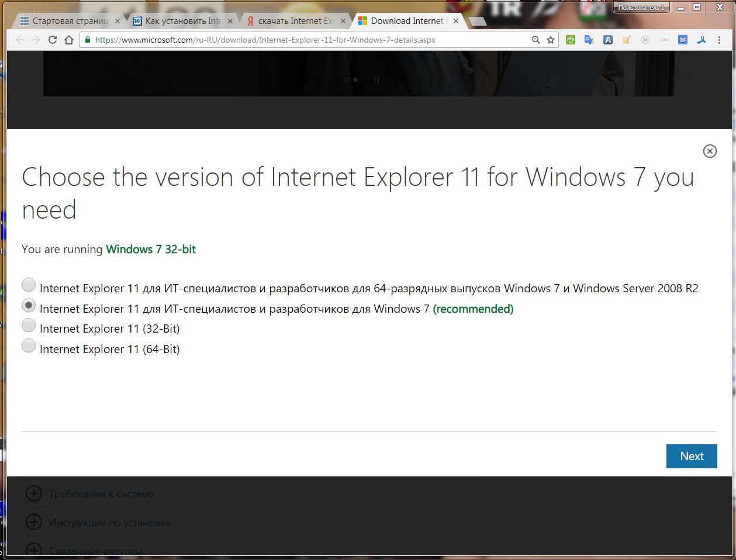
Task: Pause the banner carousel
Action: point(376,79)
